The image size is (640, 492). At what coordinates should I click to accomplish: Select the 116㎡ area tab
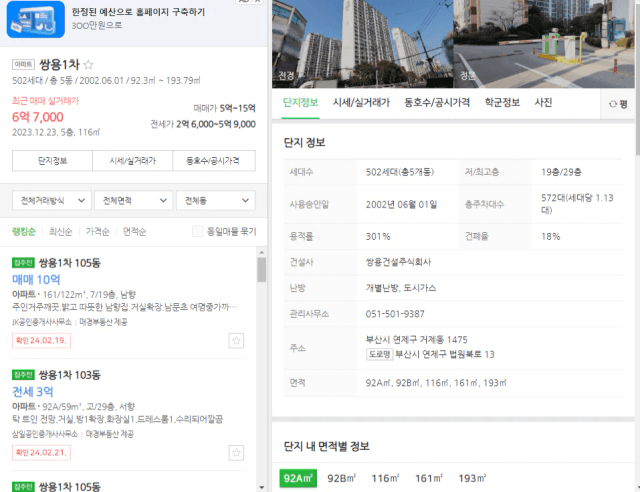click(x=385, y=478)
